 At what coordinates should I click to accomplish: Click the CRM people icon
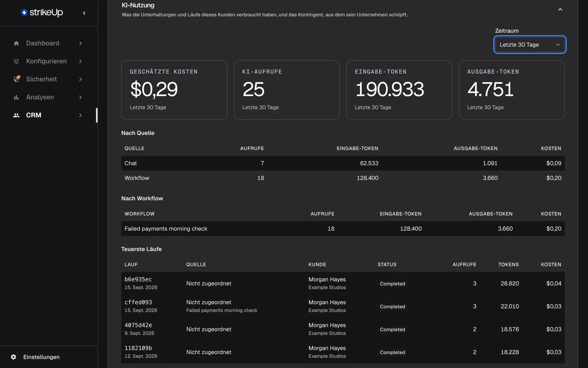[16, 115]
